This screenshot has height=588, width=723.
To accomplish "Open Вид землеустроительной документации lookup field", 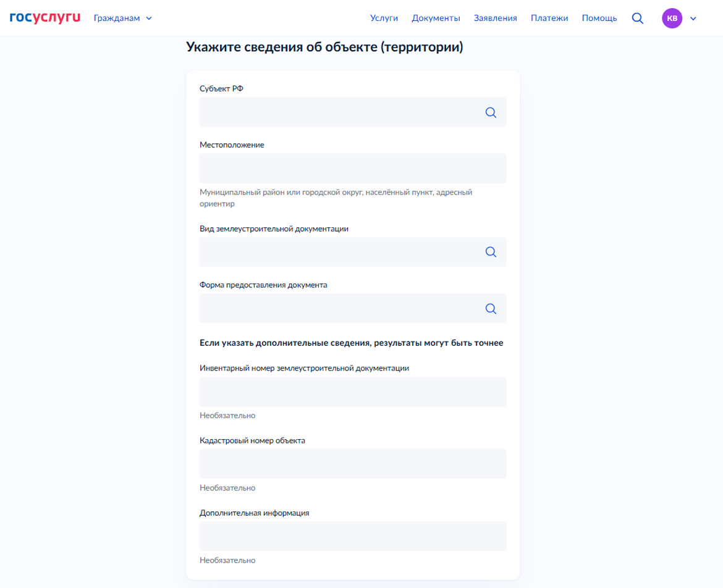I will (353, 252).
